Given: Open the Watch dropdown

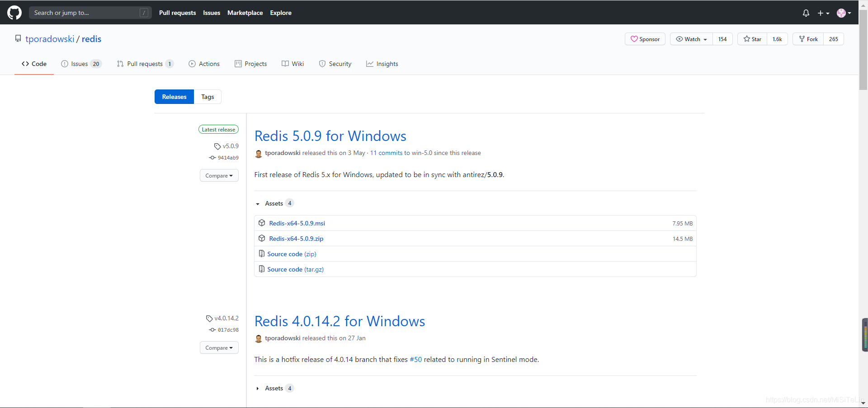Looking at the screenshot, I should [691, 39].
